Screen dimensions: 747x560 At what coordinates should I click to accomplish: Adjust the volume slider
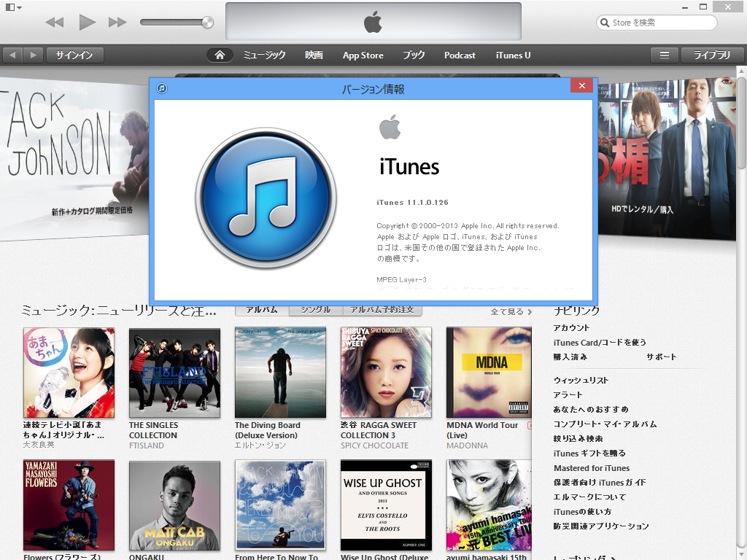[x=175, y=22]
